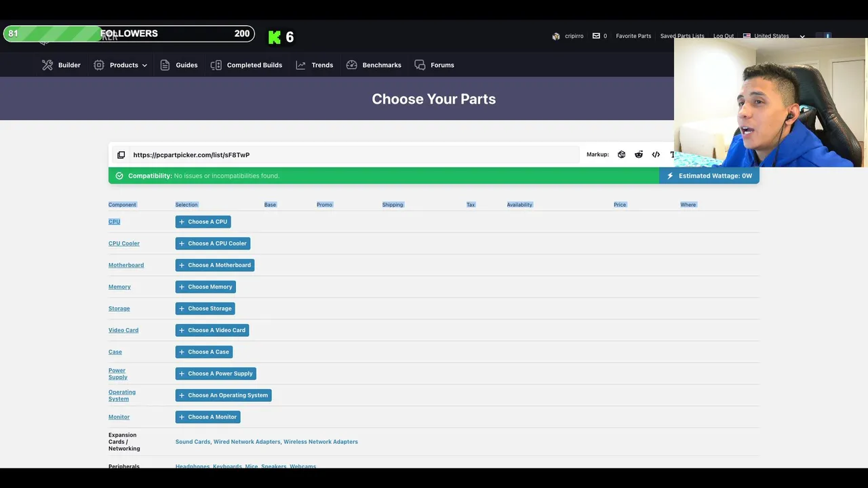
Task: Click the Tax column header
Action: (471, 205)
